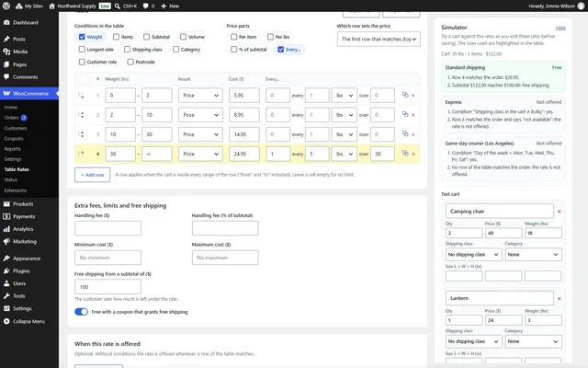Open Camping chair Category dropdown
This screenshot has width=588, height=368.
point(533,255)
